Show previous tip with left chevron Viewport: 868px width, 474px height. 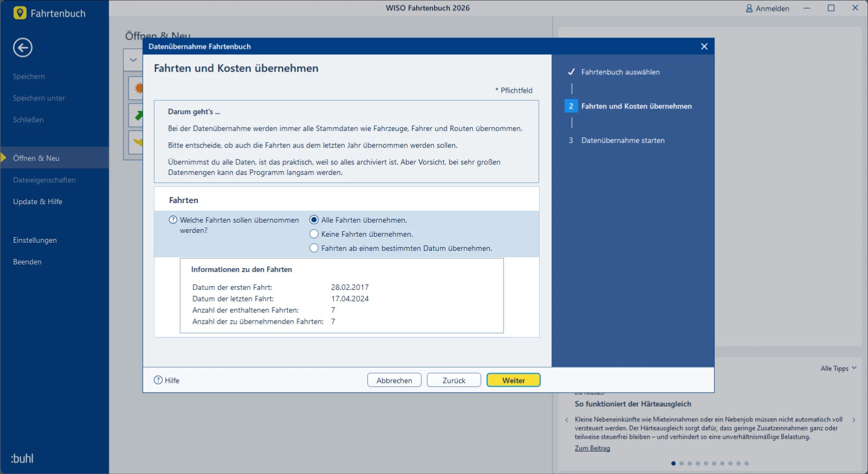click(567, 420)
